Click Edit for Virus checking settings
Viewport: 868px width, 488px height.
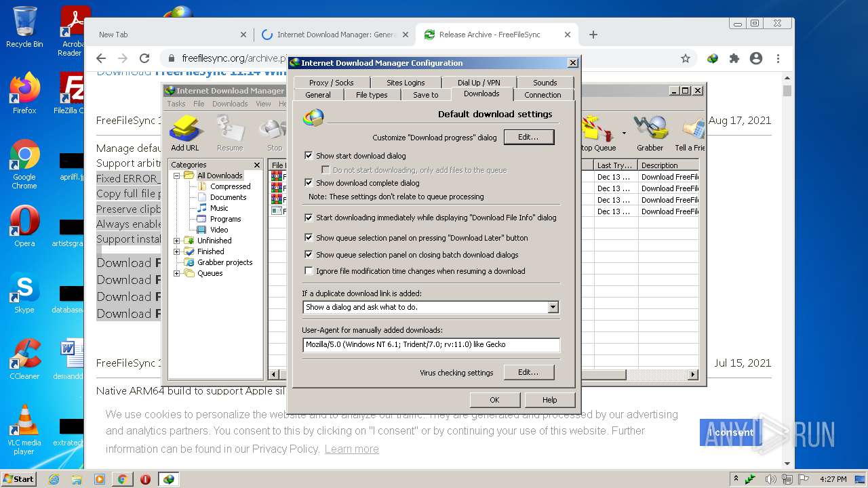pyautogui.click(x=528, y=372)
